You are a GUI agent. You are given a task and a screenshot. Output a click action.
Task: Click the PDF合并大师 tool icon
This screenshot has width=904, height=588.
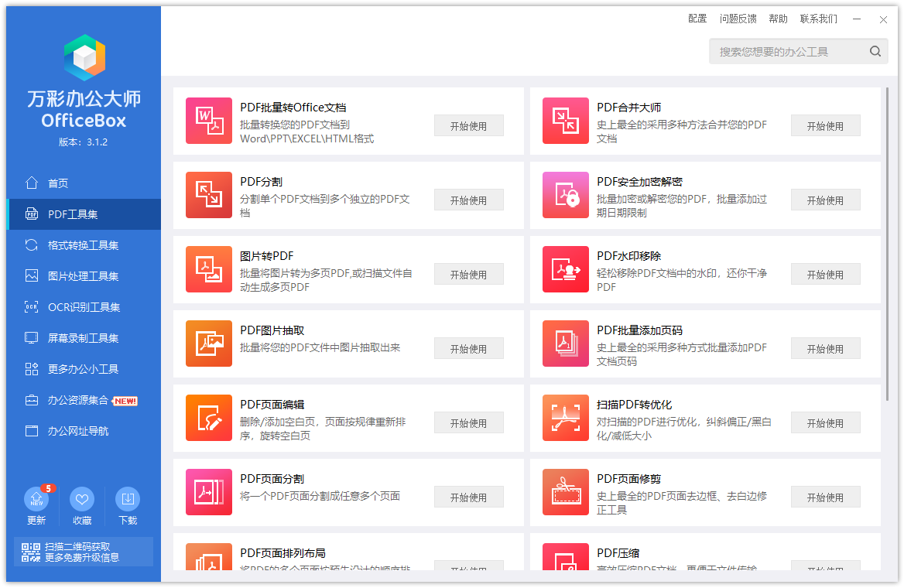click(566, 121)
